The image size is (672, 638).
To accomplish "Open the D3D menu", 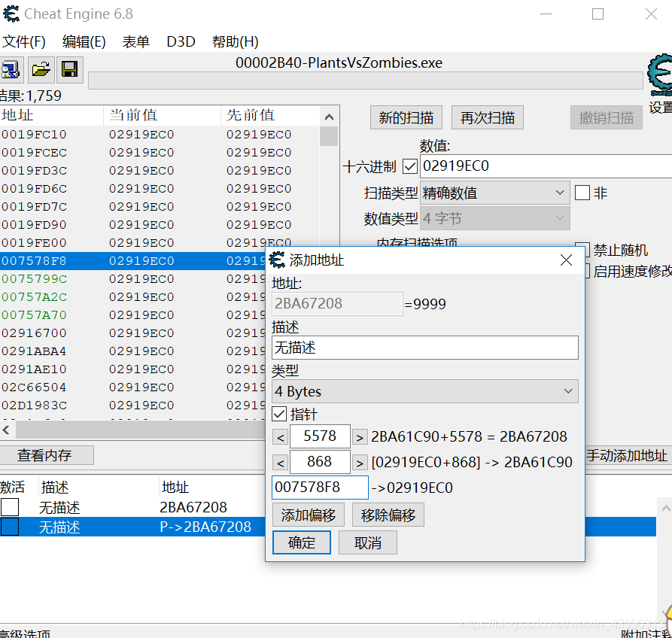I will point(181,42).
